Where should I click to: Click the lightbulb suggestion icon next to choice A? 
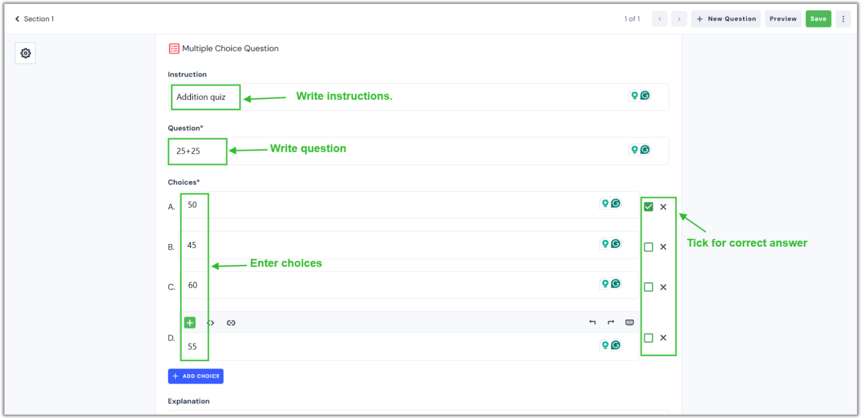click(605, 203)
